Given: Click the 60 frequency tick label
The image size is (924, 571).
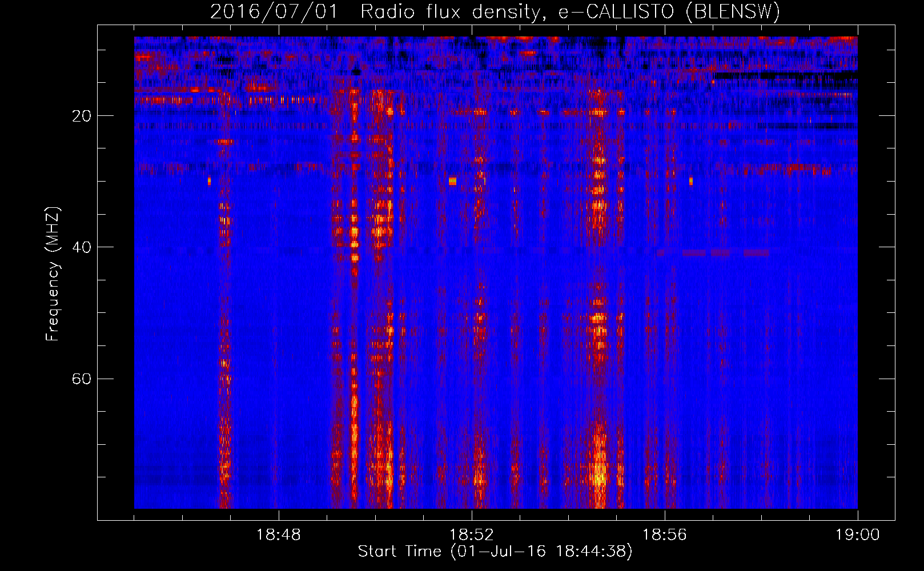Looking at the screenshot, I should click(82, 379).
